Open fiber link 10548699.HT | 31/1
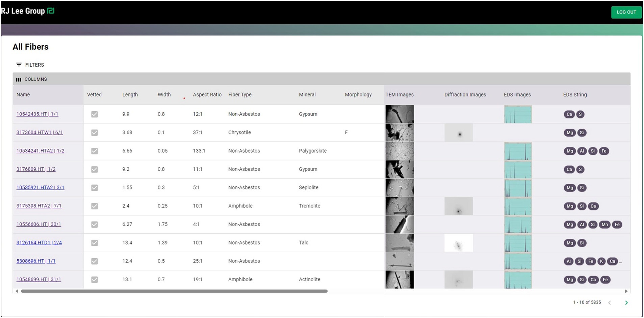644x318 pixels. point(38,280)
